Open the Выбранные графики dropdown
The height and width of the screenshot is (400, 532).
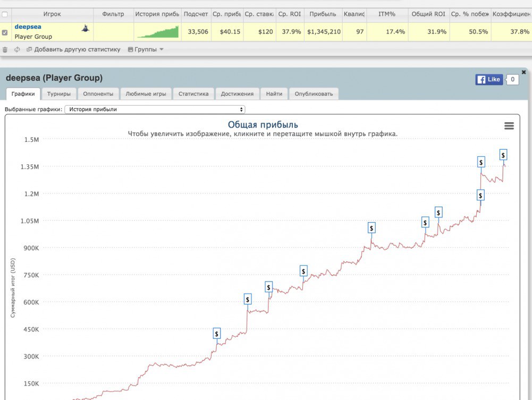click(154, 109)
